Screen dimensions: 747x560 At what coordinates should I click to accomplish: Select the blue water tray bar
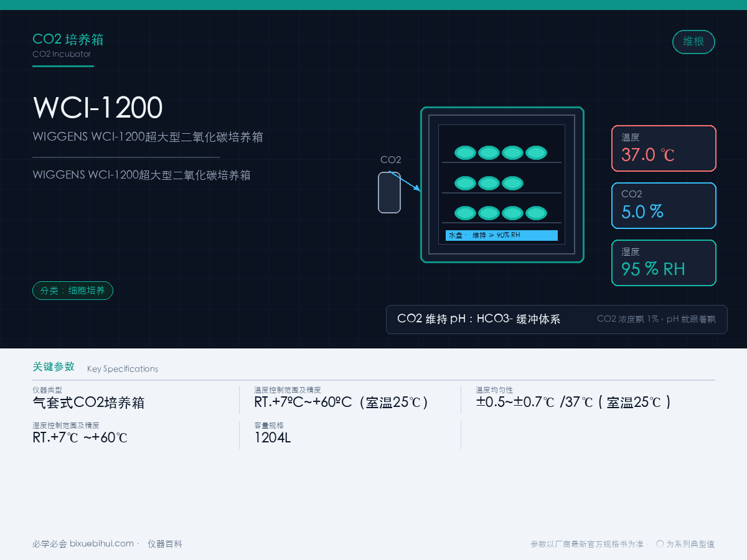click(501, 235)
